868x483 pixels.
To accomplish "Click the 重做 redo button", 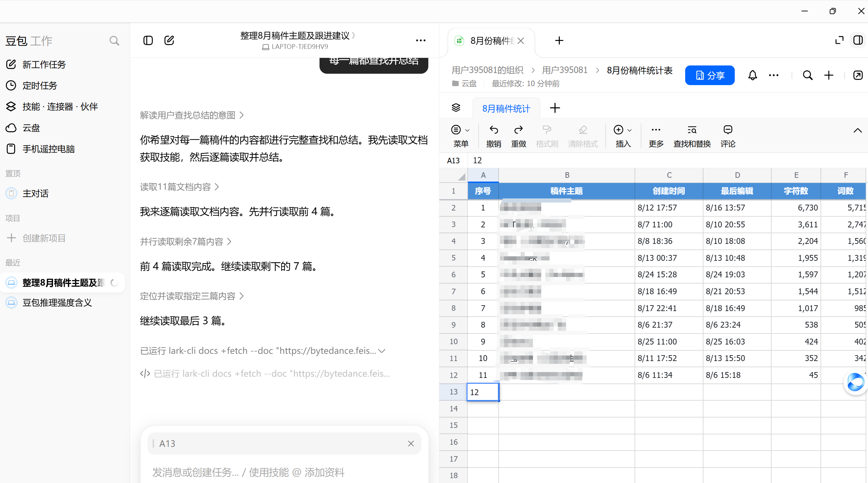I will coord(519,136).
